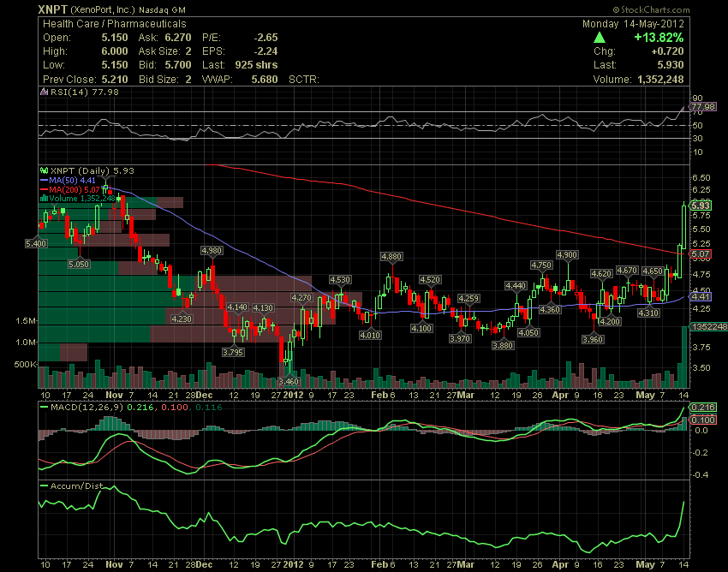Click the 4.530 peak price label
This screenshot has height=572, width=728.
pyautogui.click(x=340, y=279)
